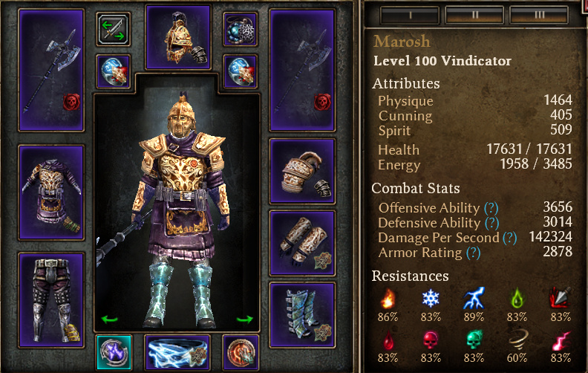Select the pants armor slot
Screen dimensions: 588x373
pyautogui.click(x=51, y=300)
